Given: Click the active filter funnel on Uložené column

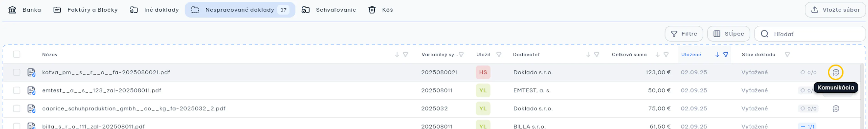Looking at the screenshot, I should [x=725, y=54].
